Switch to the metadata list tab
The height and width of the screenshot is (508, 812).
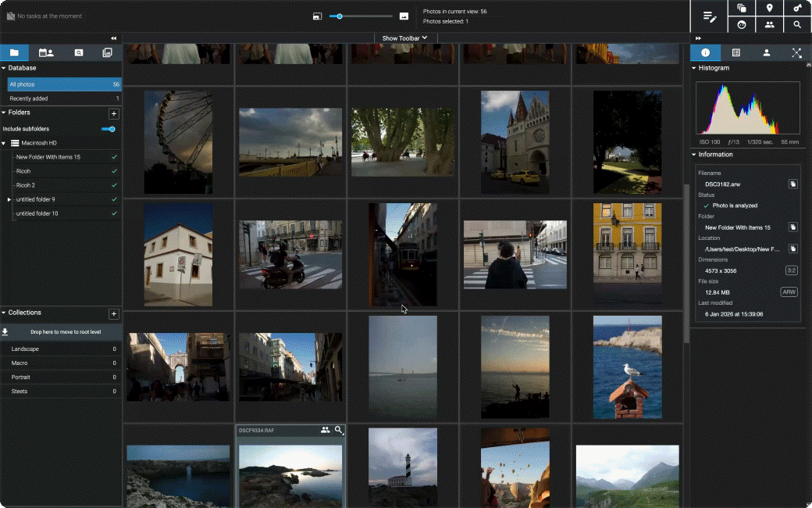735,52
